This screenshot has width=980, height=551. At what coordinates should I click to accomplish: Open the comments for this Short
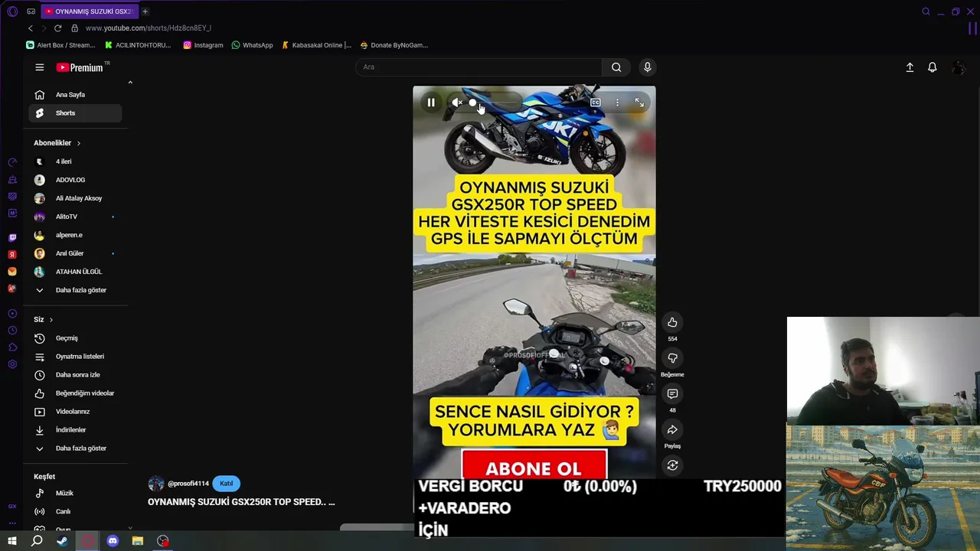[672, 394]
